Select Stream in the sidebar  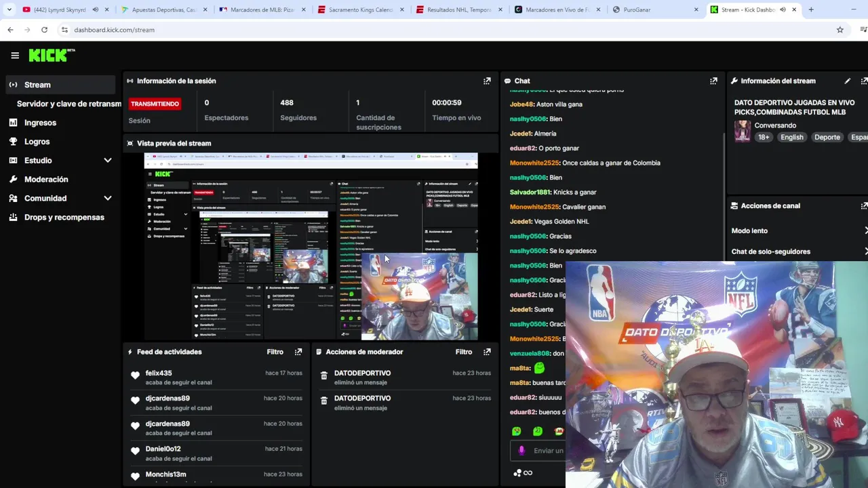click(60, 85)
